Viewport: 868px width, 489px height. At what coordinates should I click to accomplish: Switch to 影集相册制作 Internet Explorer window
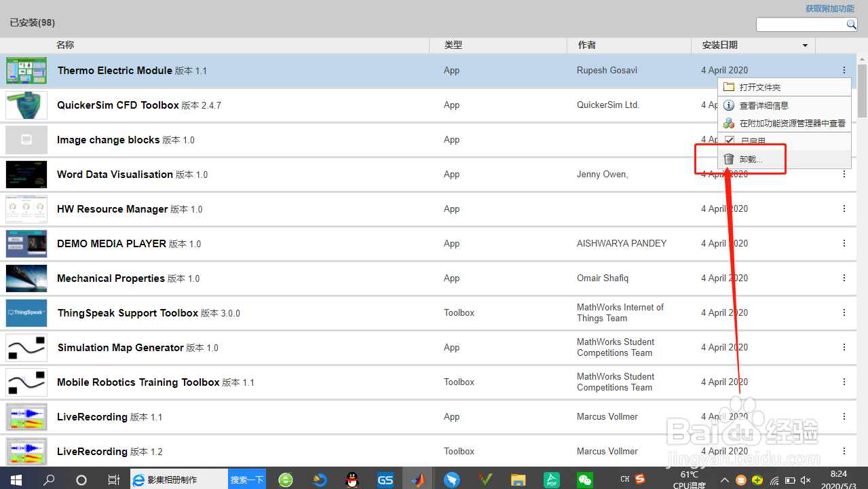[178, 479]
